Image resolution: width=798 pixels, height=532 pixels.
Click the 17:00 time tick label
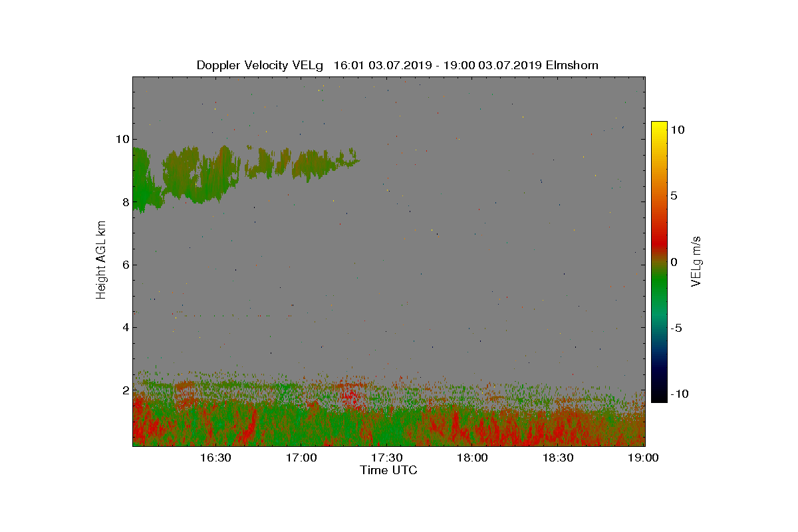click(301, 458)
